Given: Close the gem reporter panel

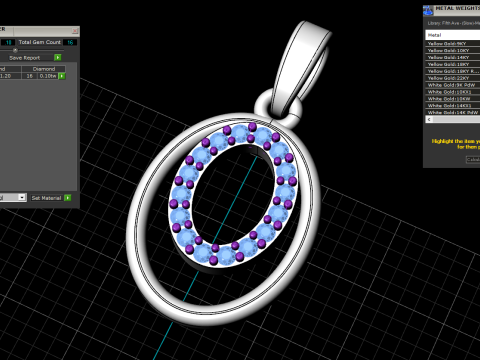Looking at the screenshot, I should 75,31.
